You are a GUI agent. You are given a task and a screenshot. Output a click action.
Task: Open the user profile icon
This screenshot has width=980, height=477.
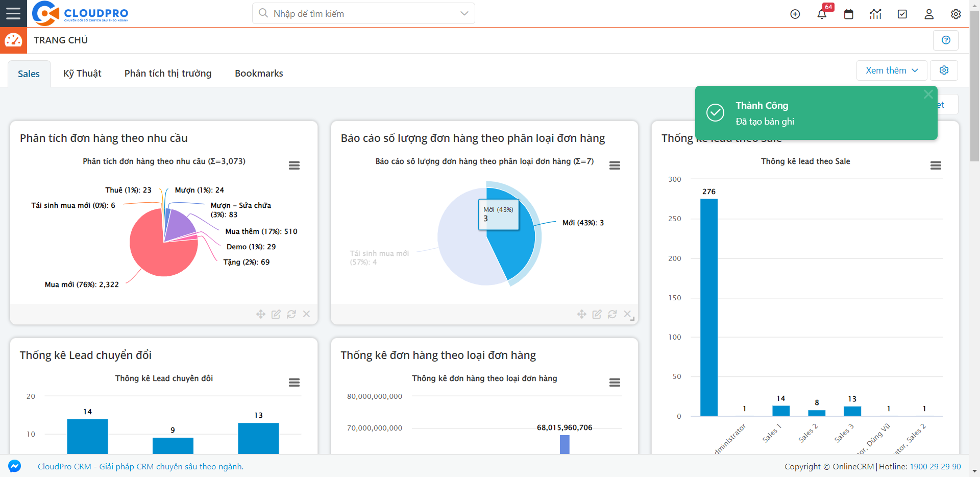pyautogui.click(x=929, y=14)
